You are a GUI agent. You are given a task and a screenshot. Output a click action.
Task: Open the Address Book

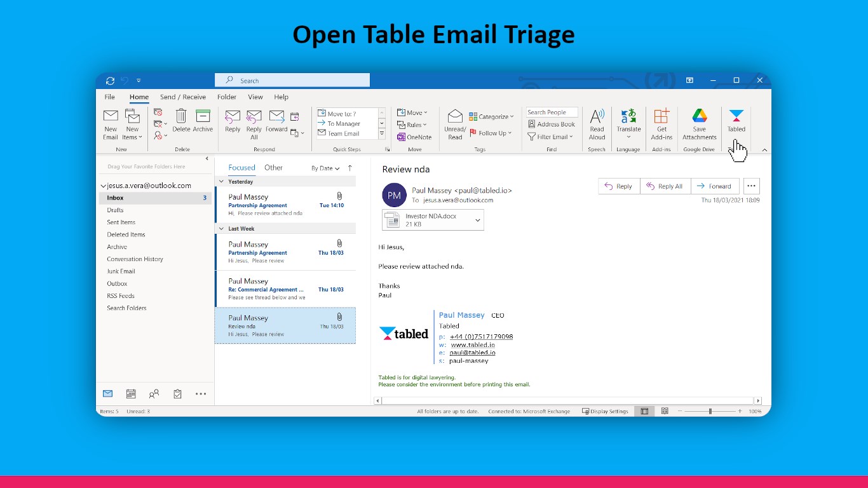552,124
